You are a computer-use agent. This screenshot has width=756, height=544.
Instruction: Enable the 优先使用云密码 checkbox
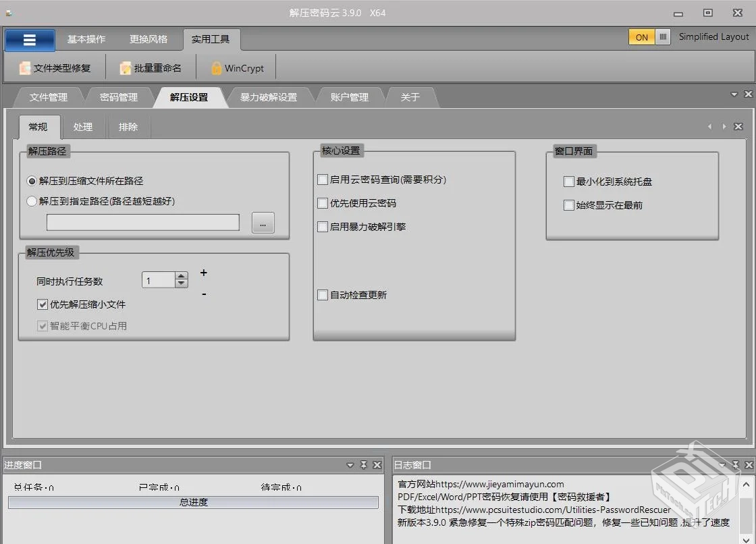tap(322, 203)
